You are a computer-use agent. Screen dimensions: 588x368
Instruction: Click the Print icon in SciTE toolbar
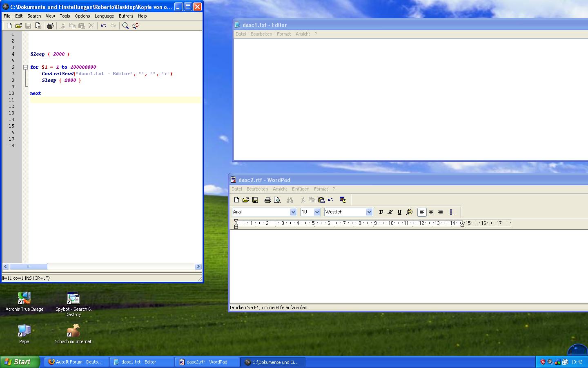point(50,26)
